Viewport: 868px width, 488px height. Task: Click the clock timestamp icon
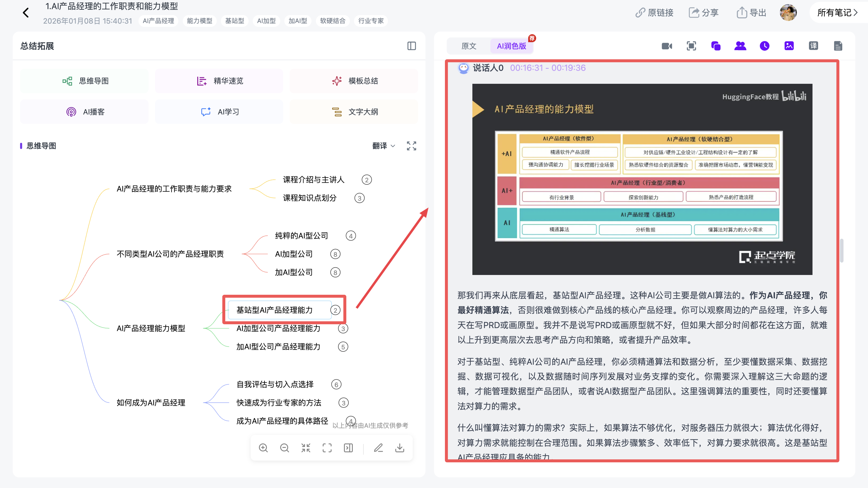765,46
